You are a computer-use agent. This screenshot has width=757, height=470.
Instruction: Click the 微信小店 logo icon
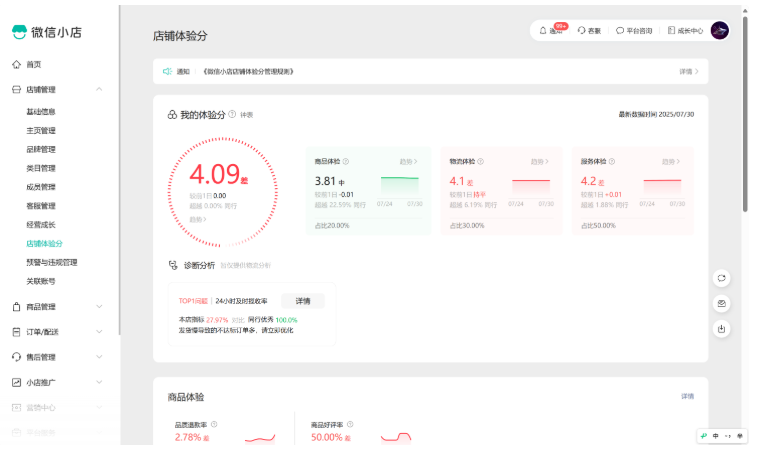coord(19,32)
